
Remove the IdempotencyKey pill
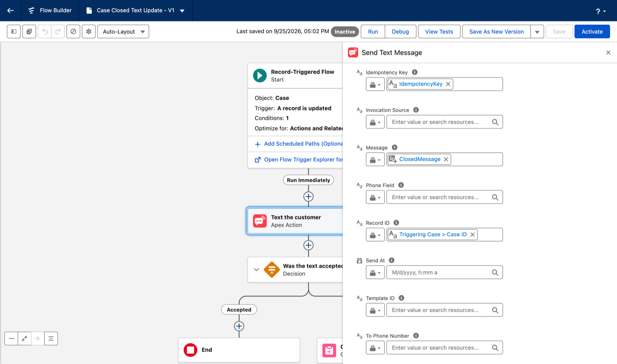point(448,84)
